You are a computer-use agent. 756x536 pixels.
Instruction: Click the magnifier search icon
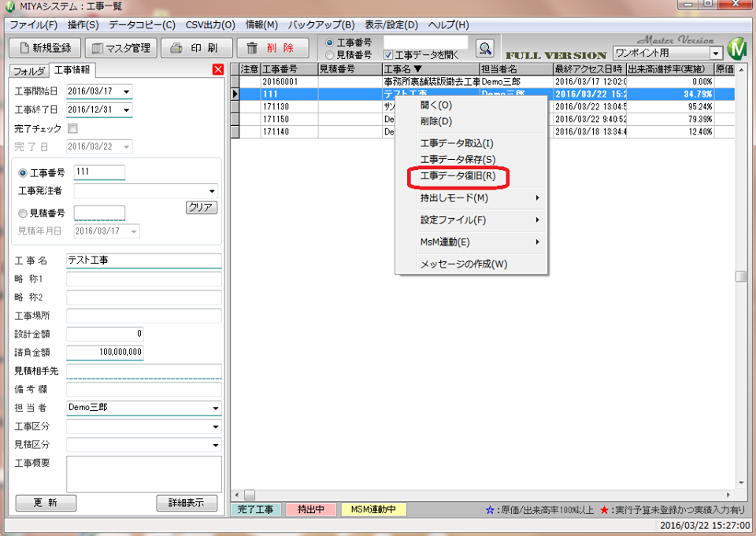[485, 48]
